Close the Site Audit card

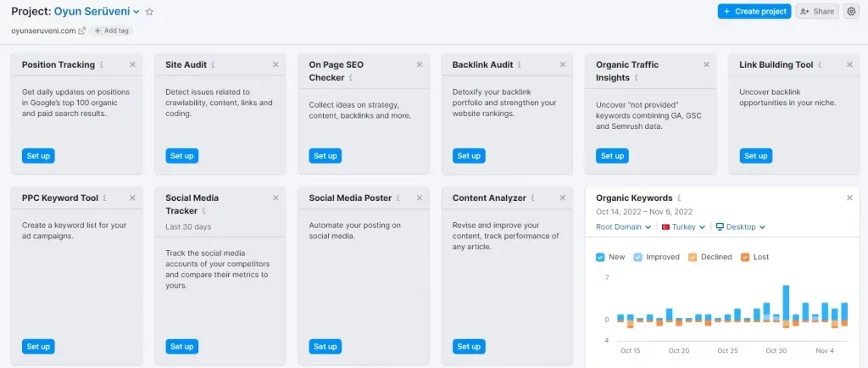tap(275, 64)
